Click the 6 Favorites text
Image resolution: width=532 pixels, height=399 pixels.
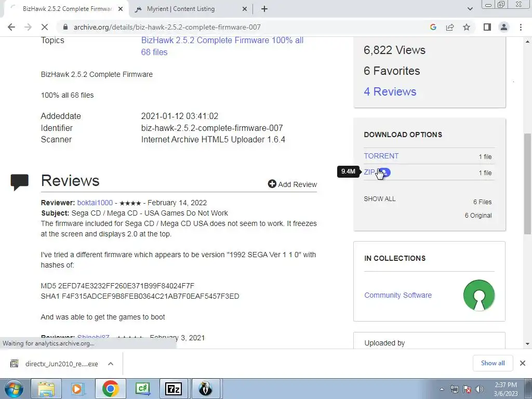coord(392,71)
